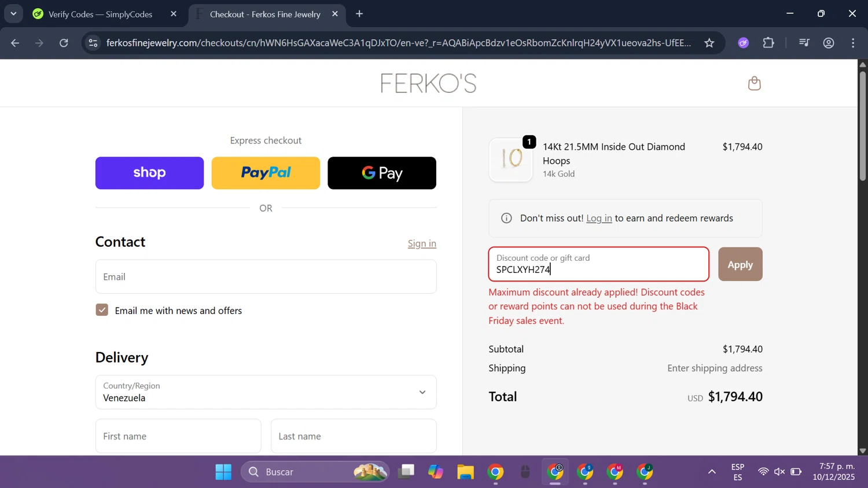
Task: Open the shopping bag cart icon
Action: click(754, 83)
